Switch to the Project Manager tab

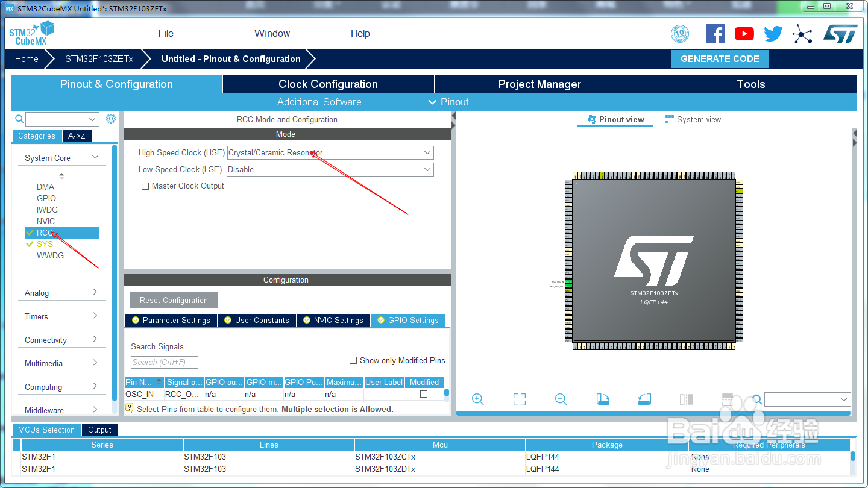click(539, 84)
